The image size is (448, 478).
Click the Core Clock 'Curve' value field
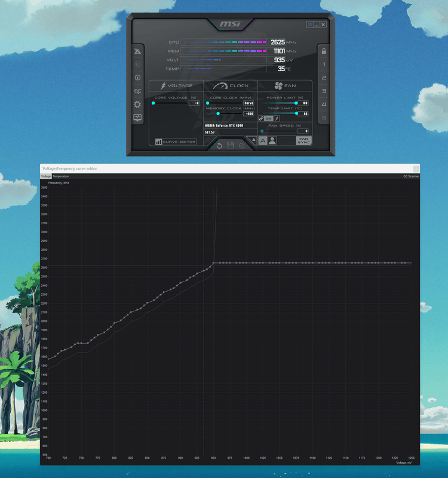[248, 103]
